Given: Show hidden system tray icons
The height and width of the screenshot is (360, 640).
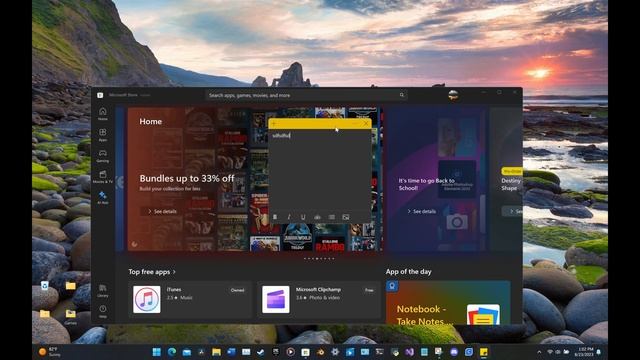Looking at the screenshot, I should tap(539, 352).
